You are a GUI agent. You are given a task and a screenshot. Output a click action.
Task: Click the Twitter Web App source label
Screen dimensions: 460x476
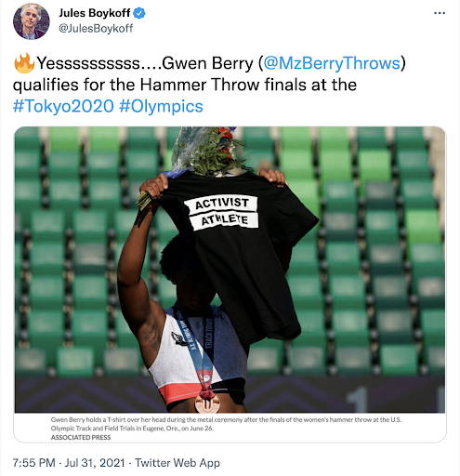(177, 463)
